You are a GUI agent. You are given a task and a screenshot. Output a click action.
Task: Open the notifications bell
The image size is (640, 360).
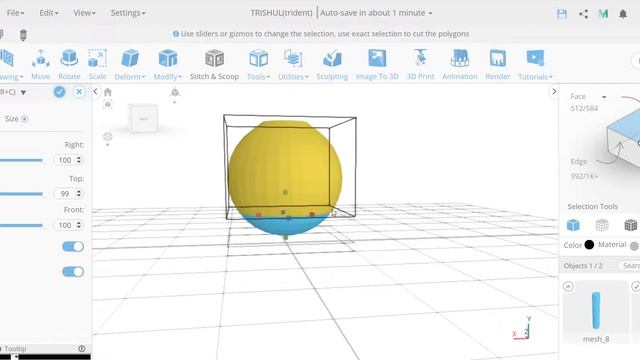coord(623,14)
